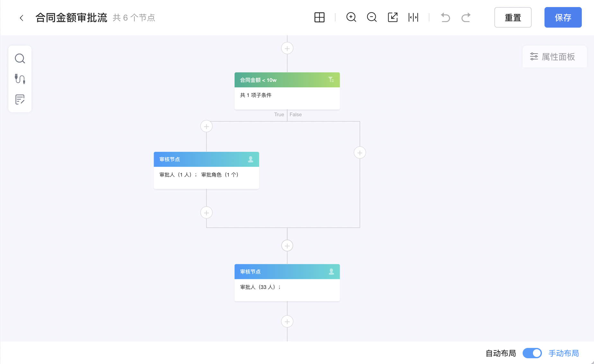Redo the last undone change
594x364 pixels.
click(466, 17)
